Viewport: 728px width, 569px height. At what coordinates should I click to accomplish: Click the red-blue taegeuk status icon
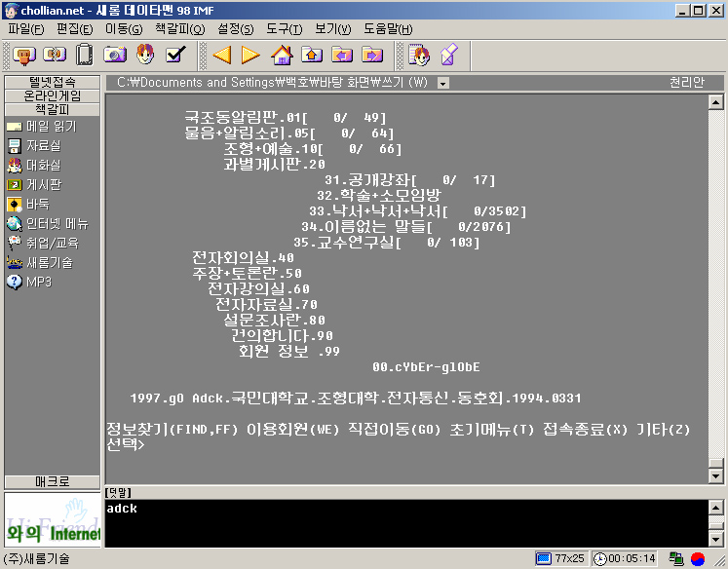pos(698,559)
